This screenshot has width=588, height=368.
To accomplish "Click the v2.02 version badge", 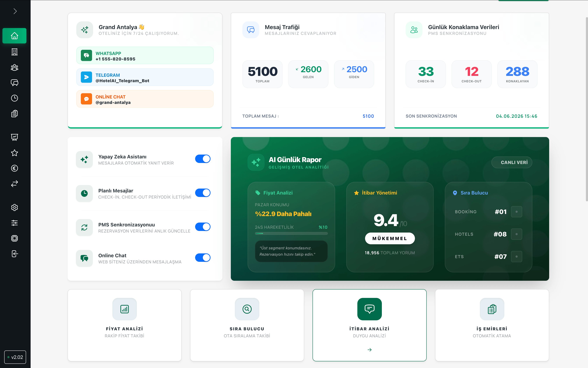I will (x=15, y=357).
